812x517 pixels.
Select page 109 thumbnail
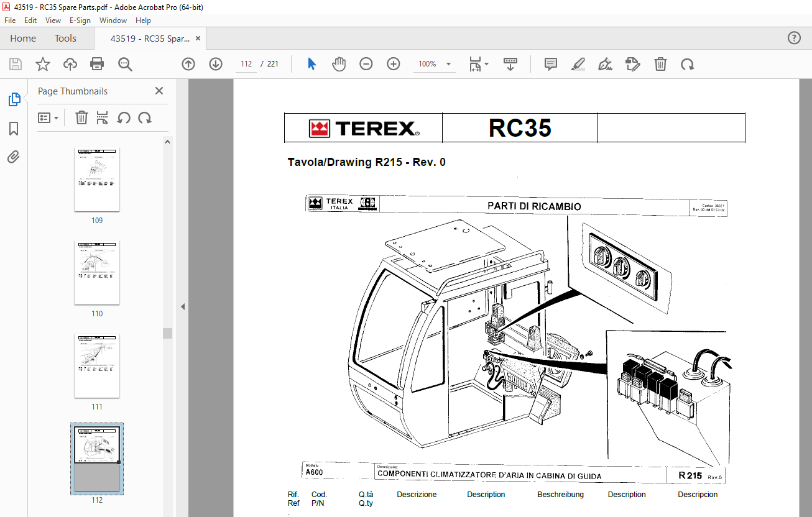(97, 180)
